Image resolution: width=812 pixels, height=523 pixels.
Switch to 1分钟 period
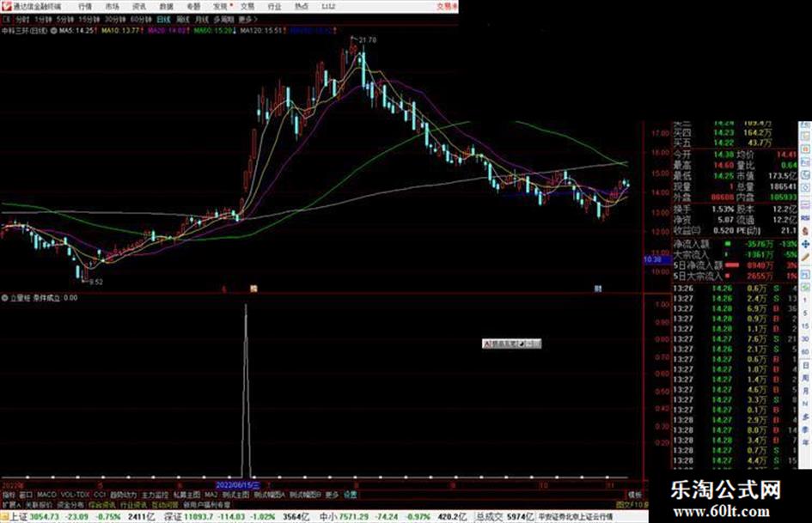click(x=43, y=19)
